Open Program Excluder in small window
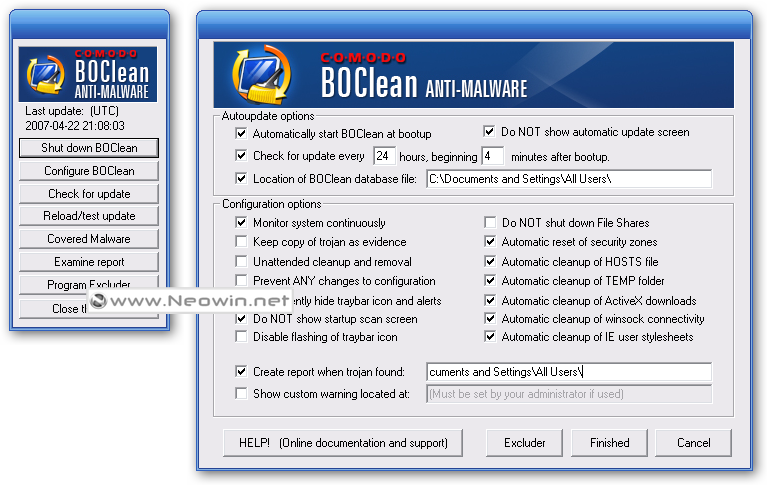 (89, 283)
